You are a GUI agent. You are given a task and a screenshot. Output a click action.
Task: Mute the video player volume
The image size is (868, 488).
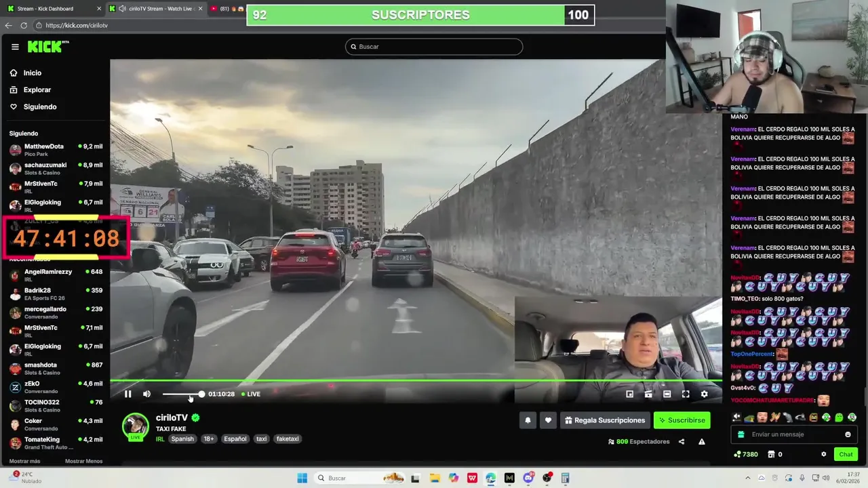(x=146, y=394)
